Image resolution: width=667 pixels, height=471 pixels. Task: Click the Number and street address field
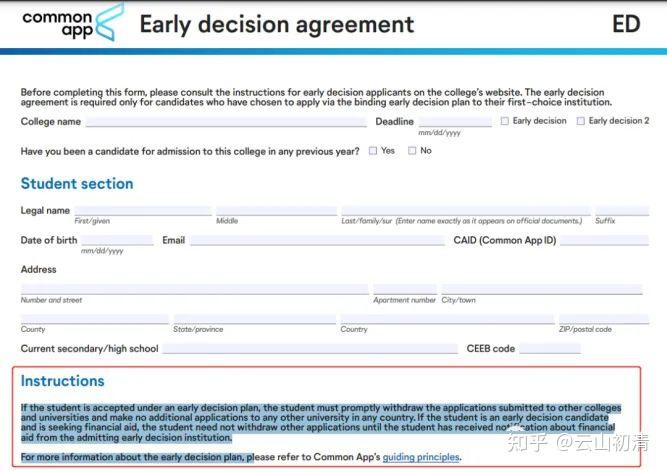click(194, 289)
